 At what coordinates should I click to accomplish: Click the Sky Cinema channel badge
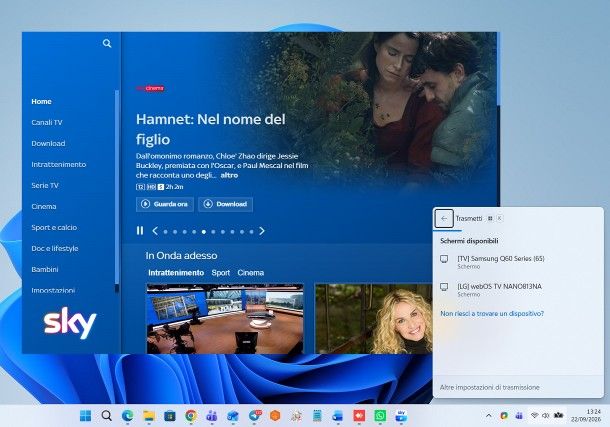150,88
